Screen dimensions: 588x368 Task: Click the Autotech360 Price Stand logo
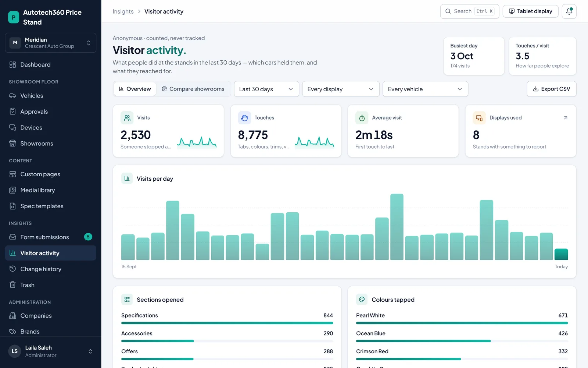[x=14, y=17]
